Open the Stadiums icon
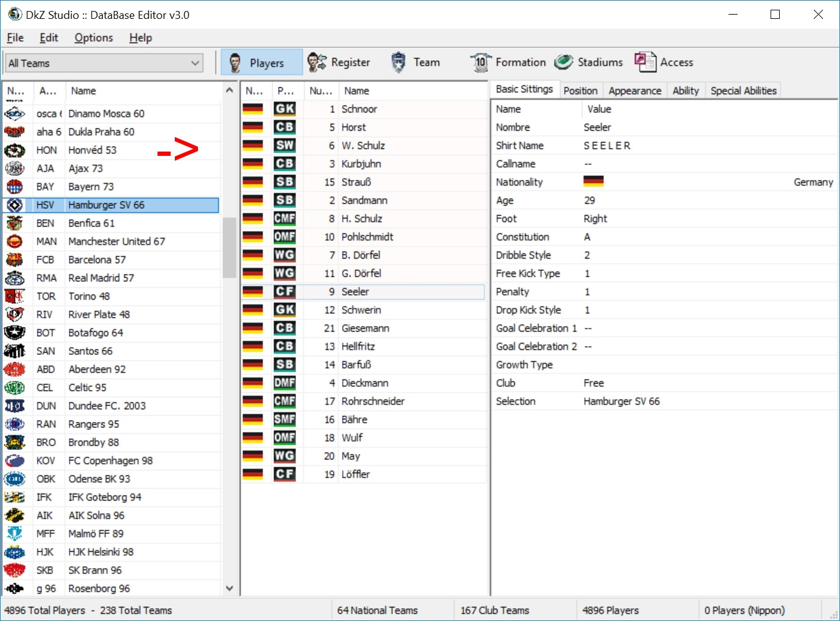Image resolution: width=840 pixels, height=621 pixels. click(563, 61)
